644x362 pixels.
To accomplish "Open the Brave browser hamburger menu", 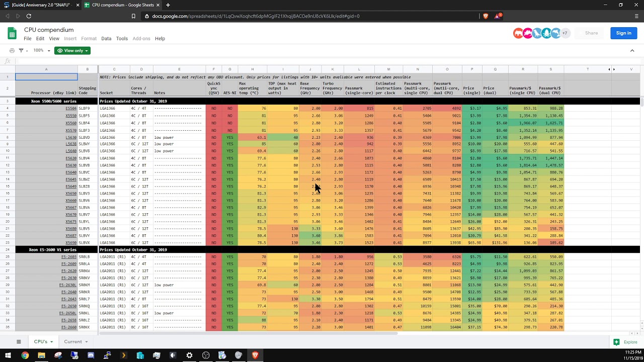I will 636,16.
